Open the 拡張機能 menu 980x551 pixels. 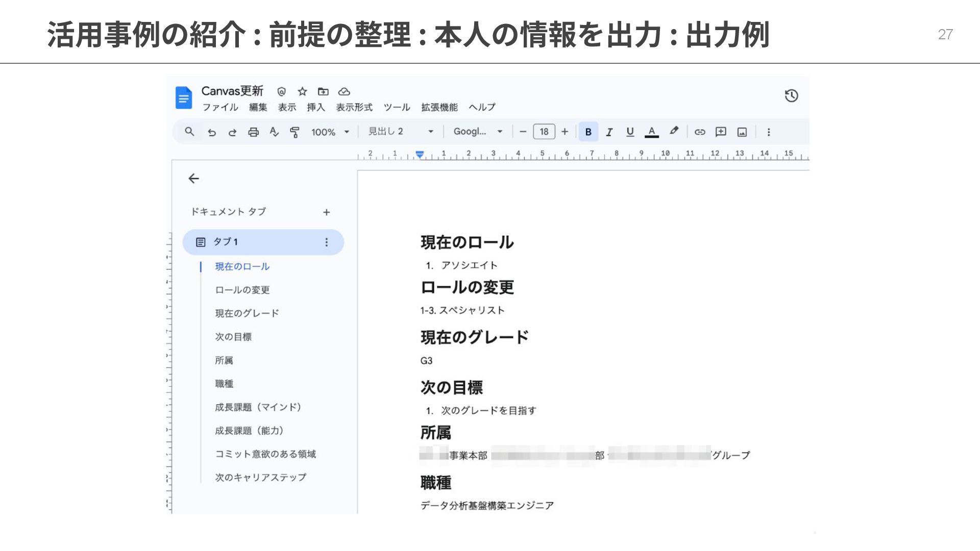tap(439, 107)
